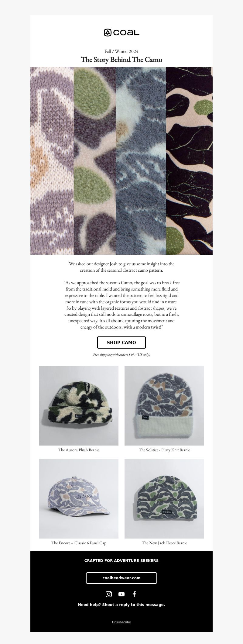Click 'The Aurora Plush Beanie' caption
The width and height of the screenshot is (243, 644).
coord(79,450)
